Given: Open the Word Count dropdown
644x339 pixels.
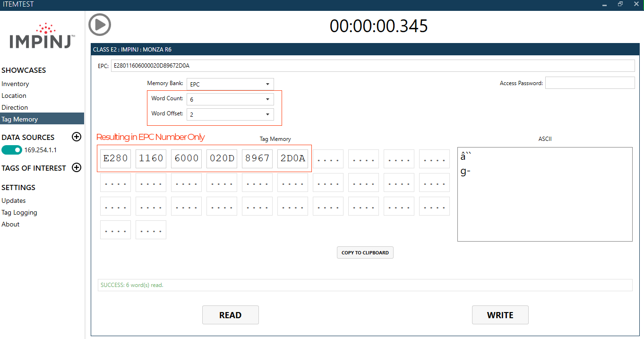Looking at the screenshot, I should pos(230,99).
